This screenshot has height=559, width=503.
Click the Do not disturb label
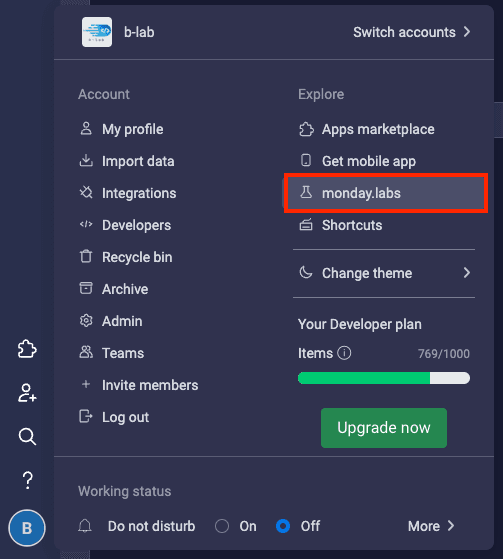coord(152,526)
